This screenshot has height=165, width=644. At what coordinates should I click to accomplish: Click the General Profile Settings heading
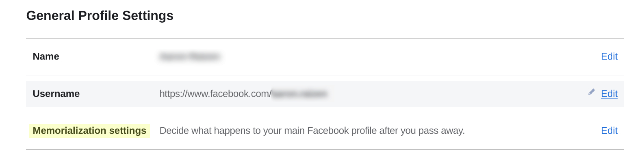coord(100,15)
